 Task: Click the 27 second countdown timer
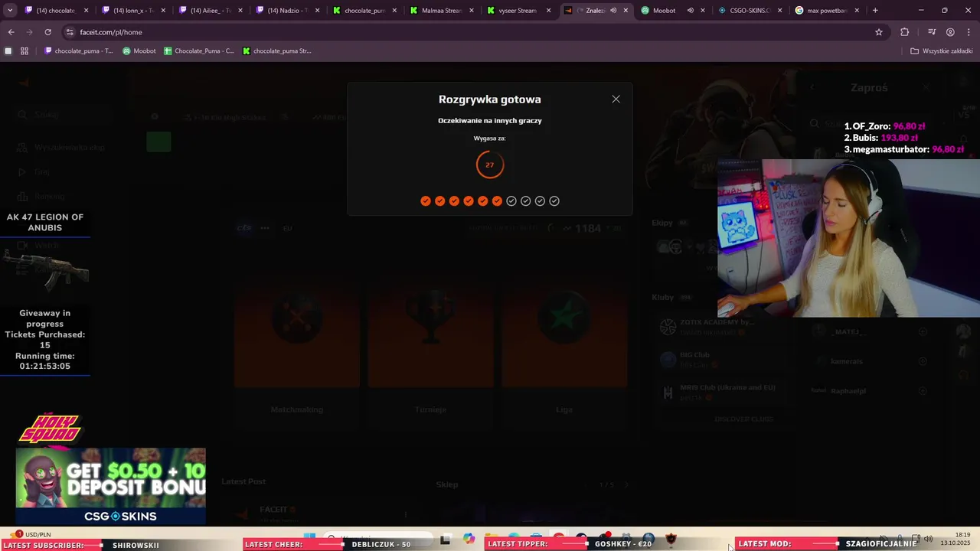coord(490,165)
